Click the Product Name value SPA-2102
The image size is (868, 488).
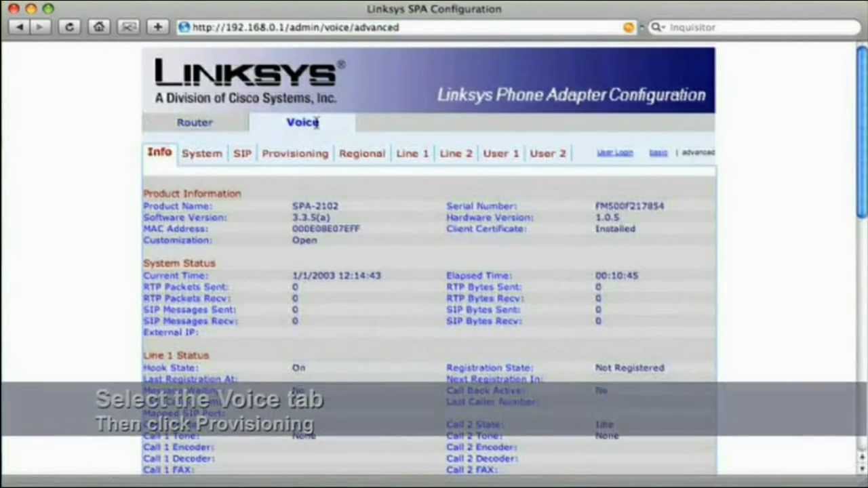(315, 206)
